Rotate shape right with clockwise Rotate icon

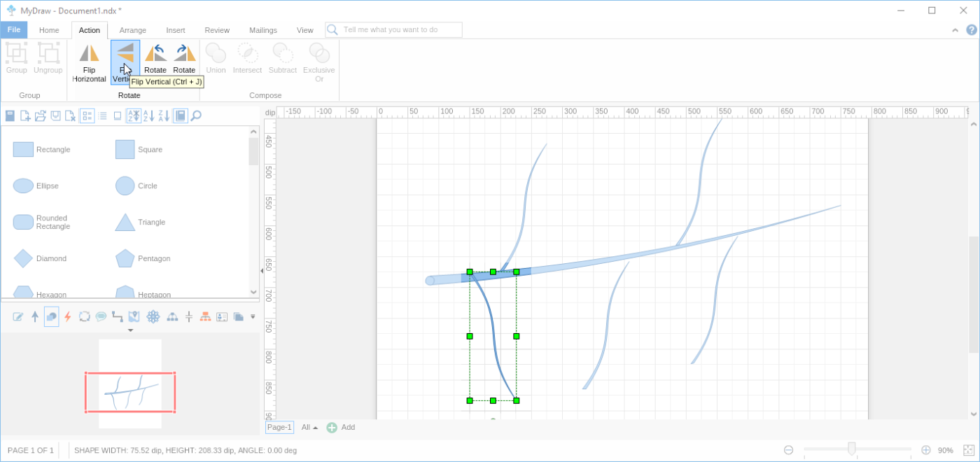pos(184,53)
